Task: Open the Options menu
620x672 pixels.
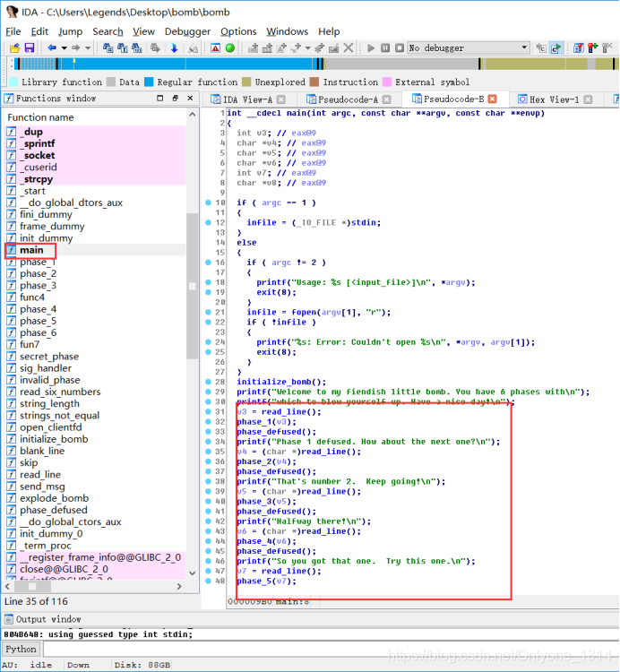Action: coord(238,31)
